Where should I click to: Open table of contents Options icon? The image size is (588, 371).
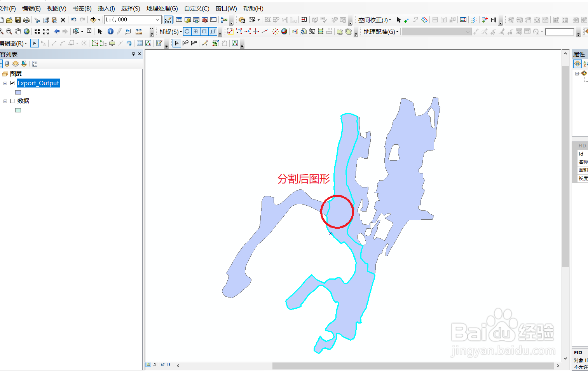(35, 64)
